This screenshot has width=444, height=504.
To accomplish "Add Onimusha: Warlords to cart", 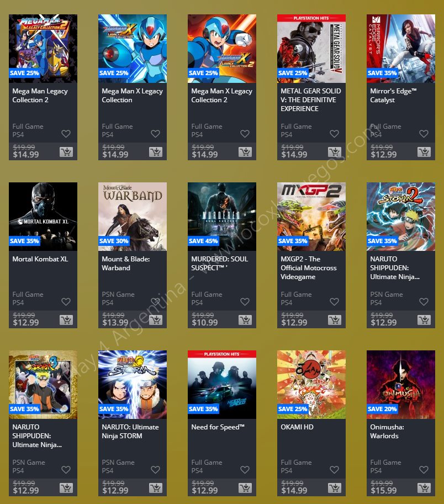I will tap(424, 488).
